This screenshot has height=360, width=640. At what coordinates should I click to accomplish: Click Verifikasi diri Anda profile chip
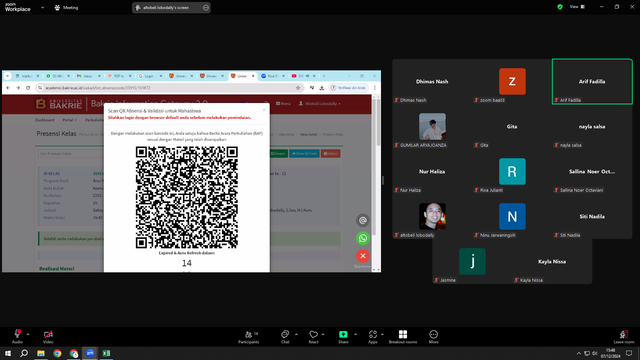coord(348,88)
